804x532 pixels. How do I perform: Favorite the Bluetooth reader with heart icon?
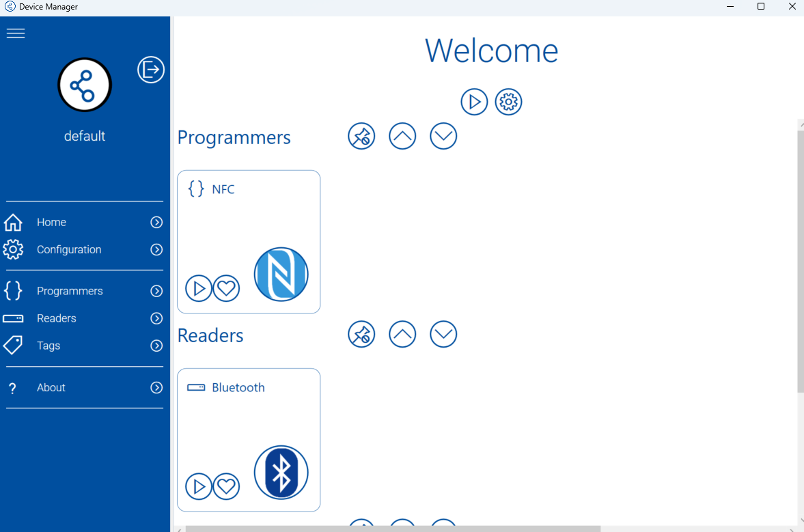point(226,486)
